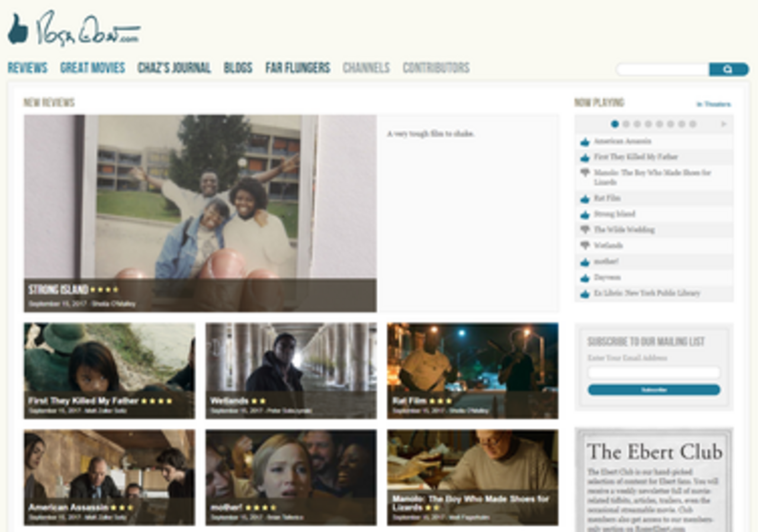
Task: Click the email address input field
Action: pos(654,373)
